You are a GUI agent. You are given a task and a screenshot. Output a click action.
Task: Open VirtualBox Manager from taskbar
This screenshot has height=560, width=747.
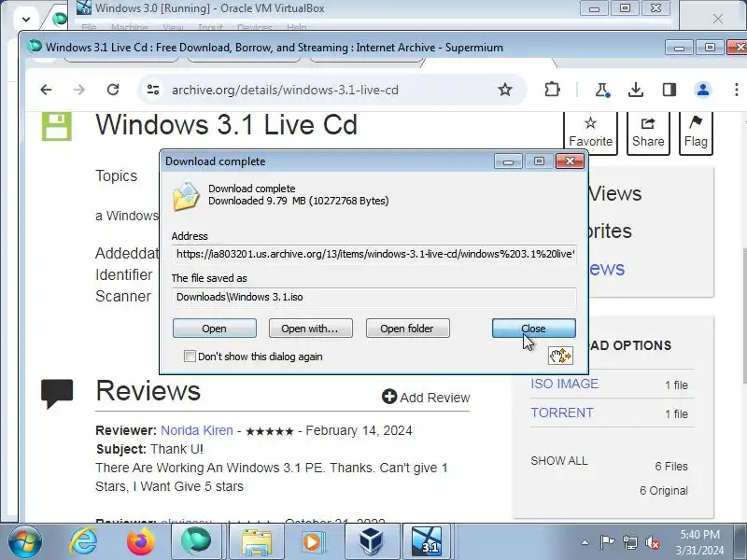tap(371, 542)
